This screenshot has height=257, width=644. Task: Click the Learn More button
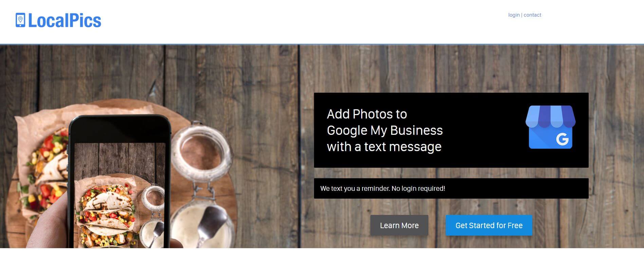click(399, 225)
